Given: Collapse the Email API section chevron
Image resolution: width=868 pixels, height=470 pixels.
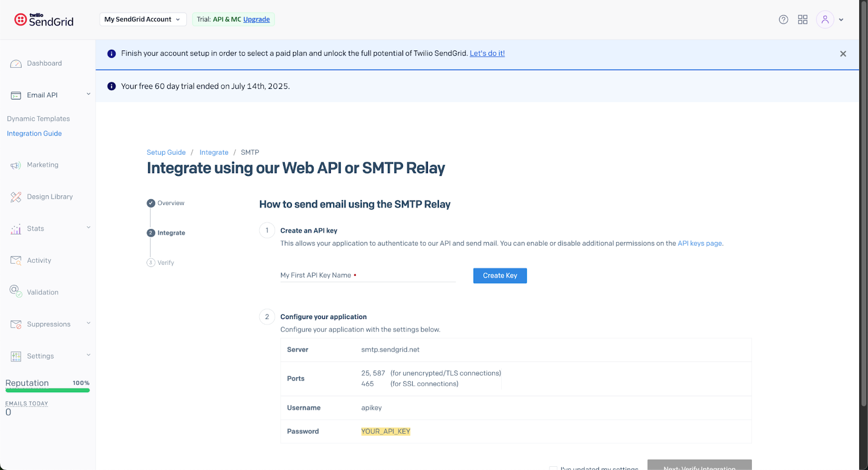Looking at the screenshot, I should pos(88,94).
